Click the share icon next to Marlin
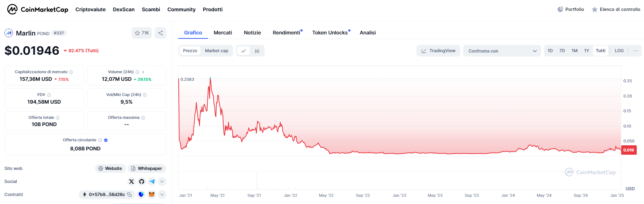This screenshot has width=644, height=204. pos(161,33)
